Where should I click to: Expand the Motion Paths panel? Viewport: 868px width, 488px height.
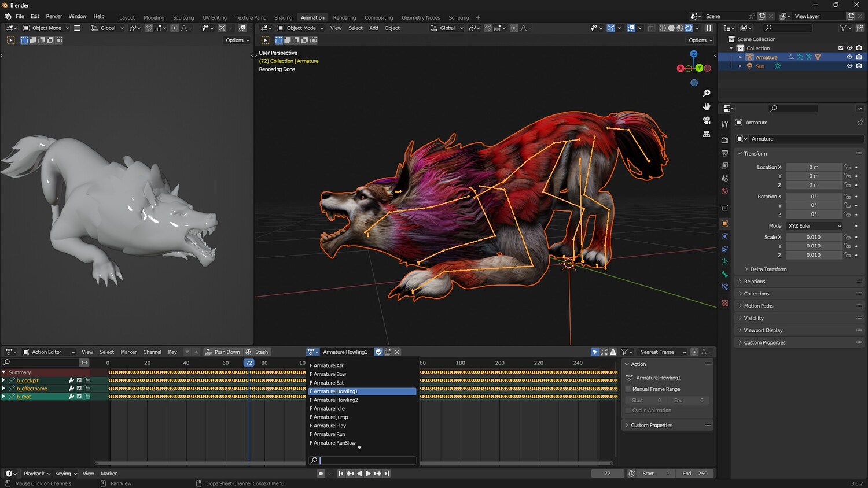pos(758,306)
